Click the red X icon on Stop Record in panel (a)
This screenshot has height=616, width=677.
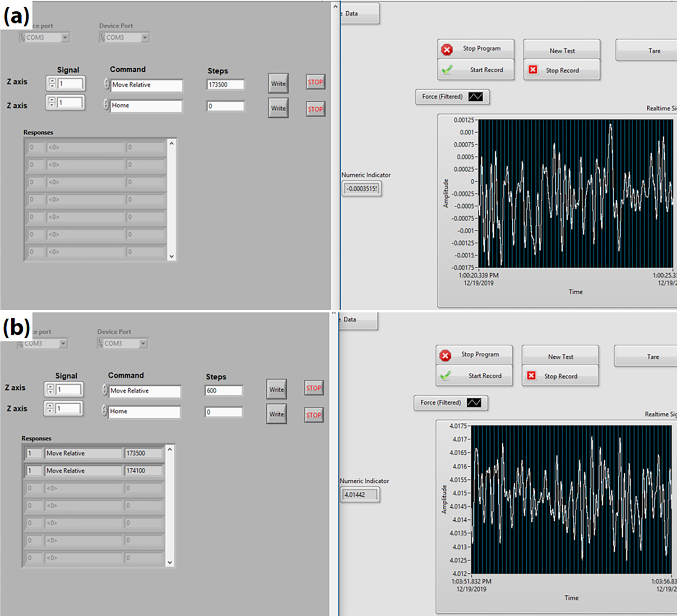coord(533,70)
